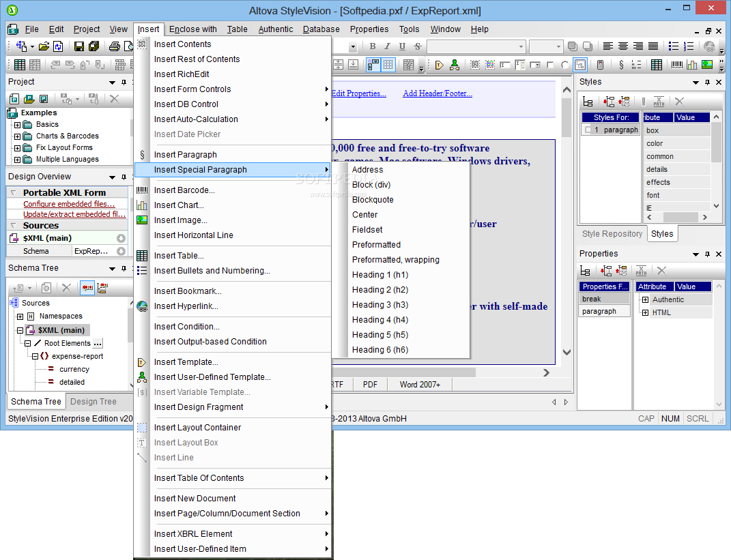Click the Strikethrough formatting icon
Screen dimensions: 731x560
417,46
